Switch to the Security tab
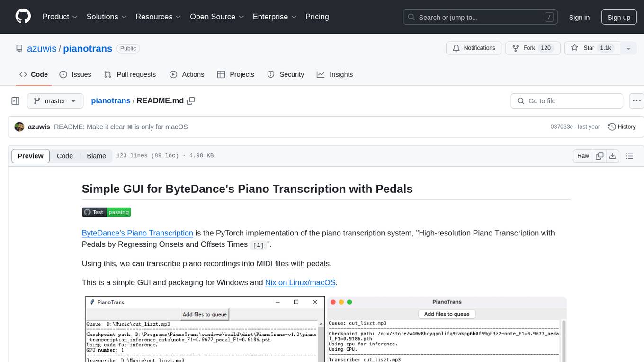The height and width of the screenshot is (362, 644). (286, 74)
